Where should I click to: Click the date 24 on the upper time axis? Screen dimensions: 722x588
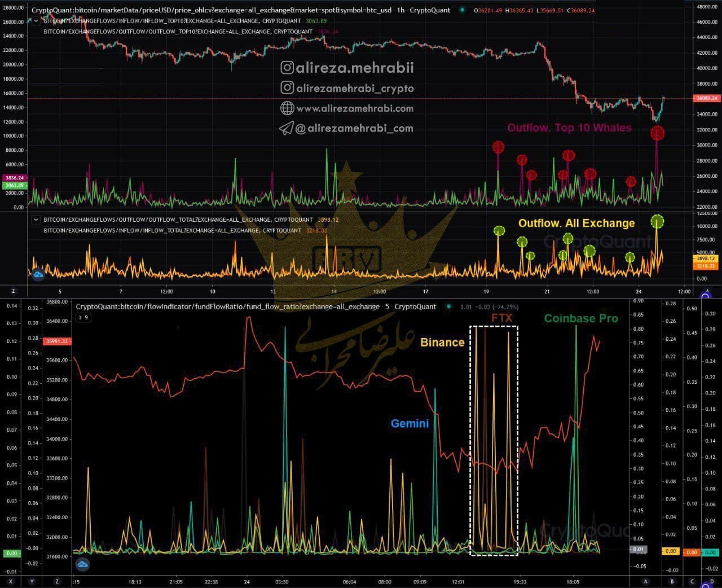pos(638,292)
